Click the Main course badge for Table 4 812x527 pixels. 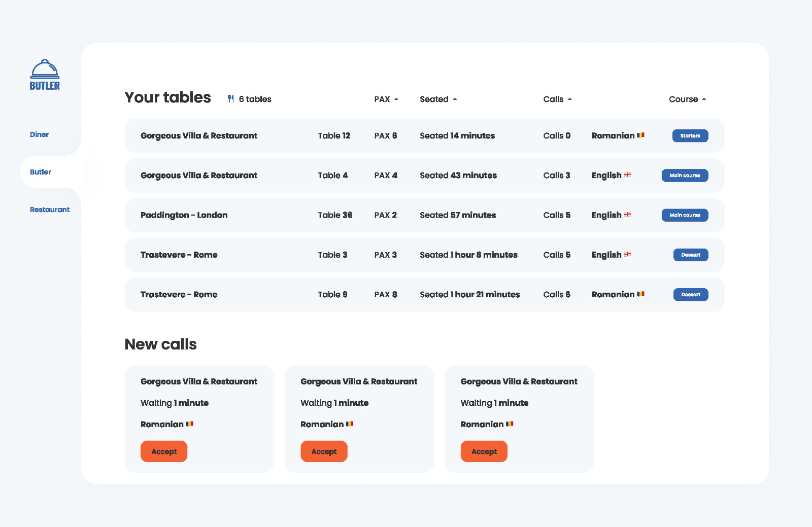685,175
